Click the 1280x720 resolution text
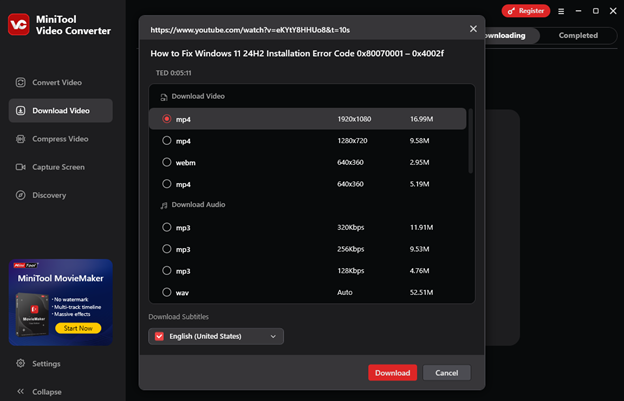624x401 pixels. pos(352,140)
